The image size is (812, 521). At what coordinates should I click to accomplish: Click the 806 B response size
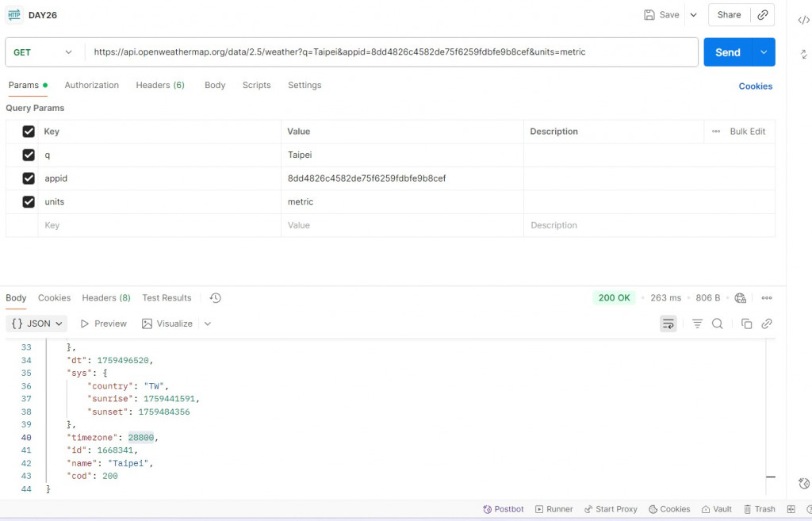tap(707, 298)
